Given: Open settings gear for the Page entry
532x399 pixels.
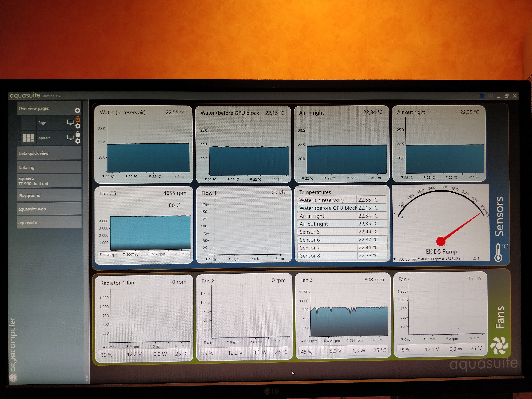Looking at the screenshot, I should pos(78,126).
